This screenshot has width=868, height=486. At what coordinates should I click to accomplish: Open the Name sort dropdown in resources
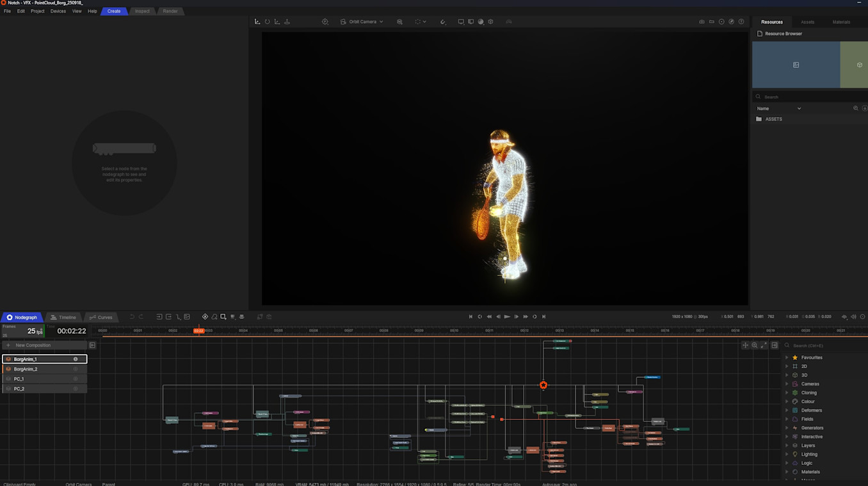pyautogui.click(x=779, y=109)
